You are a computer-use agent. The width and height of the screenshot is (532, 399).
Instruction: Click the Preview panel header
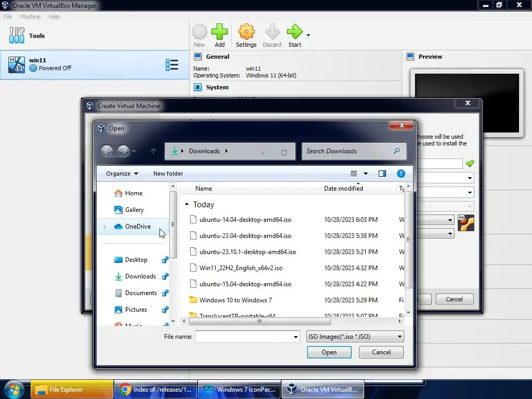(430, 57)
